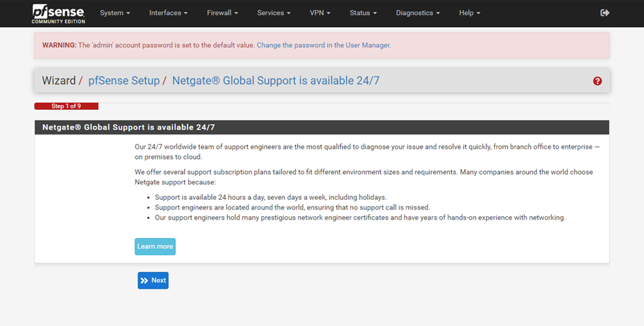Expand the Diagnostics dropdown menu

(x=418, y=13)
